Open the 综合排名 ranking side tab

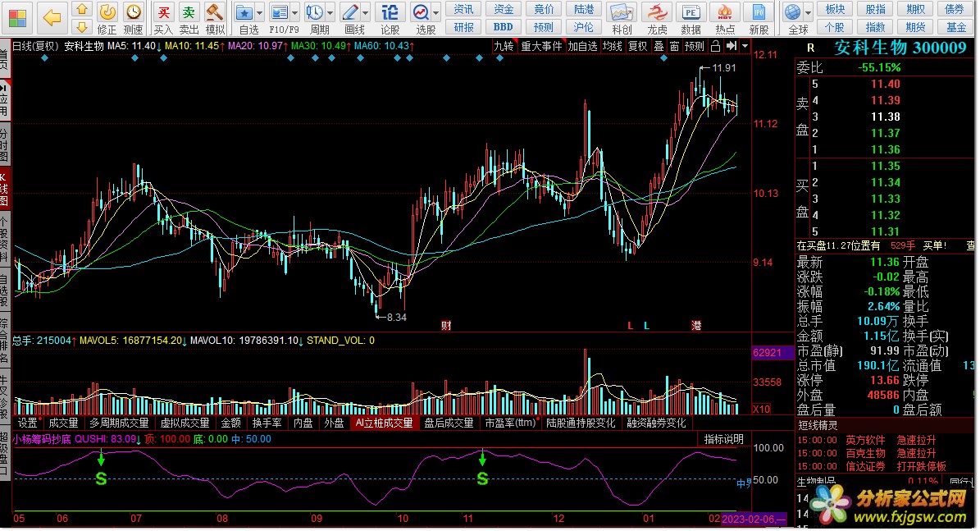click(4, 341)
